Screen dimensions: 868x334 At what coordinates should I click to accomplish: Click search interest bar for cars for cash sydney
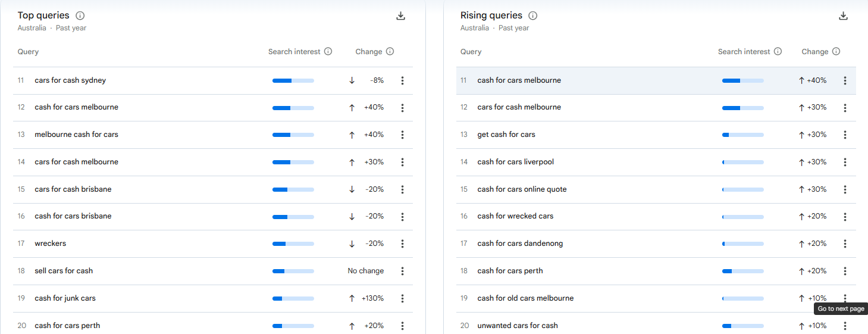[293, 80]
